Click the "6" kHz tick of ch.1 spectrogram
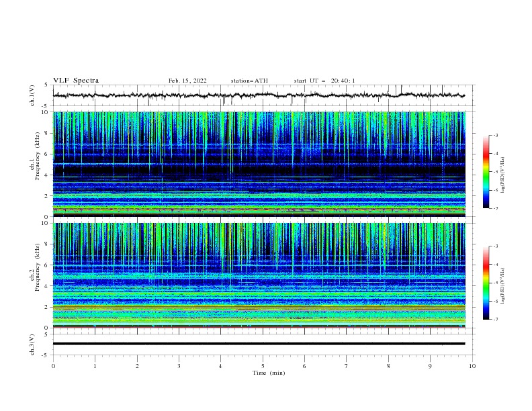Screen dimensions: 532x411 click(46, 154)
